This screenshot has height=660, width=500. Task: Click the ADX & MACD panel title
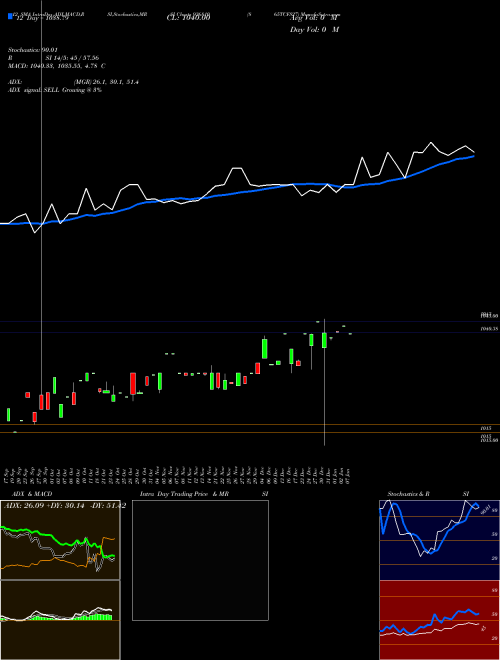pos(32,494)
